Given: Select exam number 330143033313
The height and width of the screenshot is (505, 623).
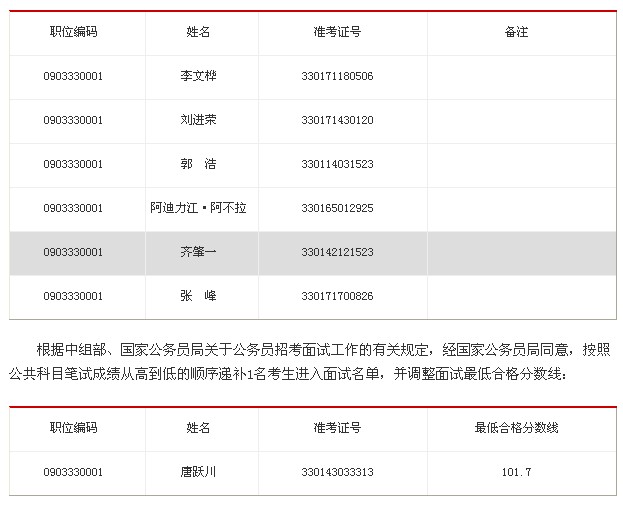Looking at the screenshot, I should click(337, 472).
